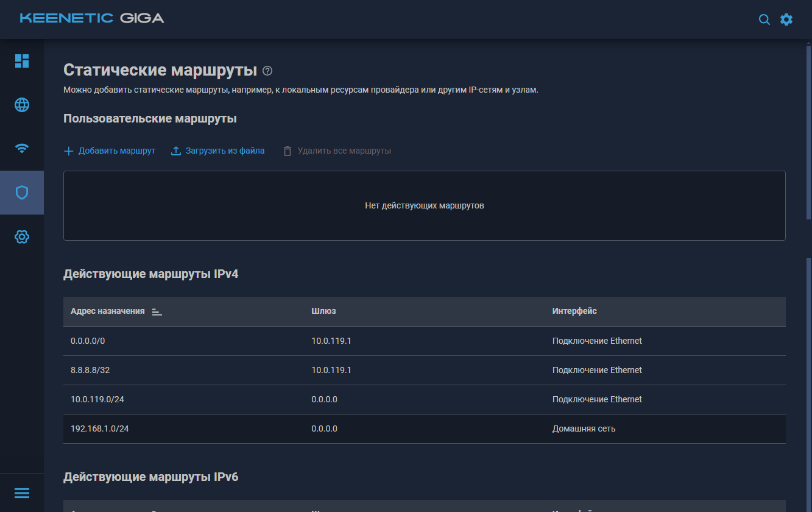Open the gear management section
The image size is (812, 512).
coord(22,236)
